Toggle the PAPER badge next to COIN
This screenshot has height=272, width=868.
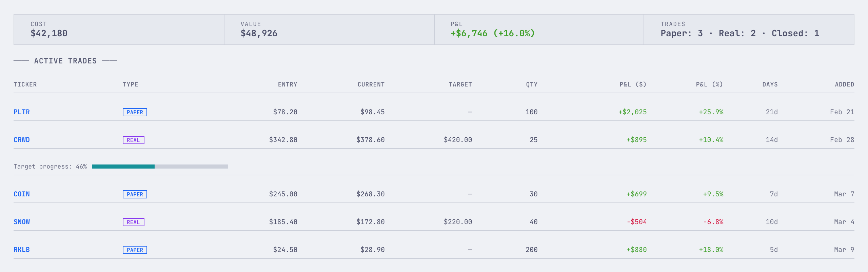point(135,194)
